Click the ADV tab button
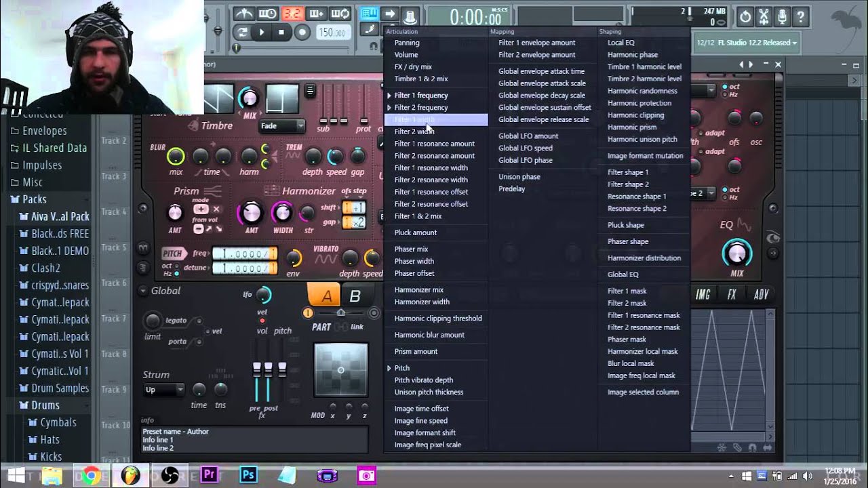Viewport: 868px width, 488px height. tap(762, 294)
